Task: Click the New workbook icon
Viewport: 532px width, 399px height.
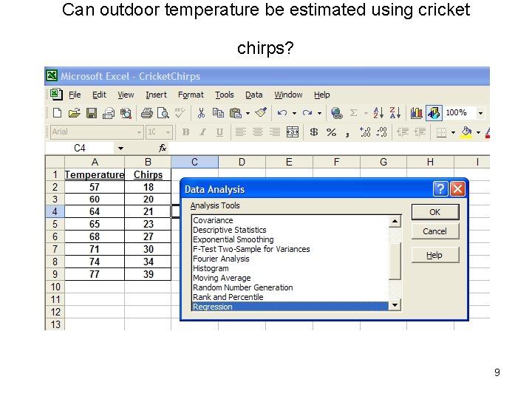Action: pyautogui.click(x=58, y=113)
